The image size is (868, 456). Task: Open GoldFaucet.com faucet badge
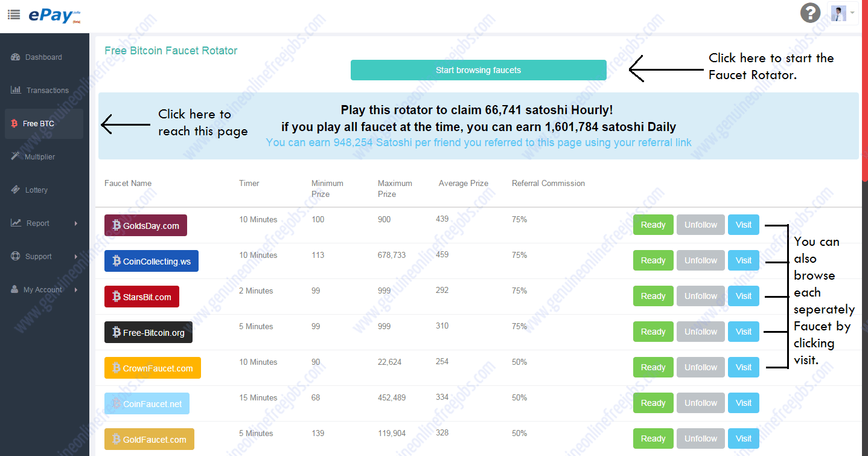click(x=149, y=439)
